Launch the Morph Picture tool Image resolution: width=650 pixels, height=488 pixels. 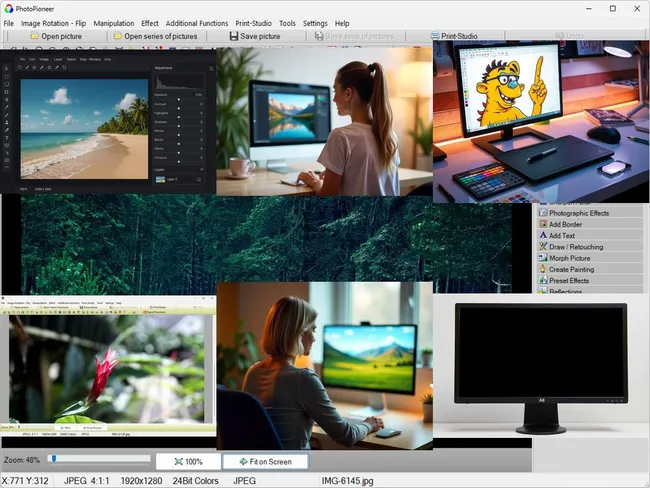coord(542,258)
